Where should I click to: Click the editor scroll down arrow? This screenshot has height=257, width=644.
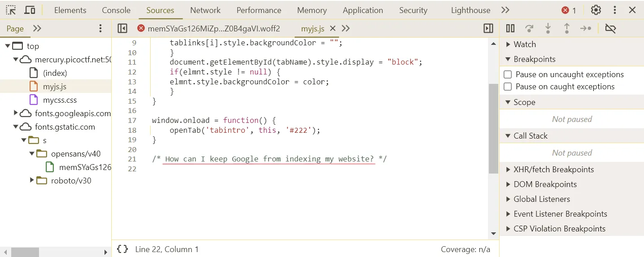493,233
